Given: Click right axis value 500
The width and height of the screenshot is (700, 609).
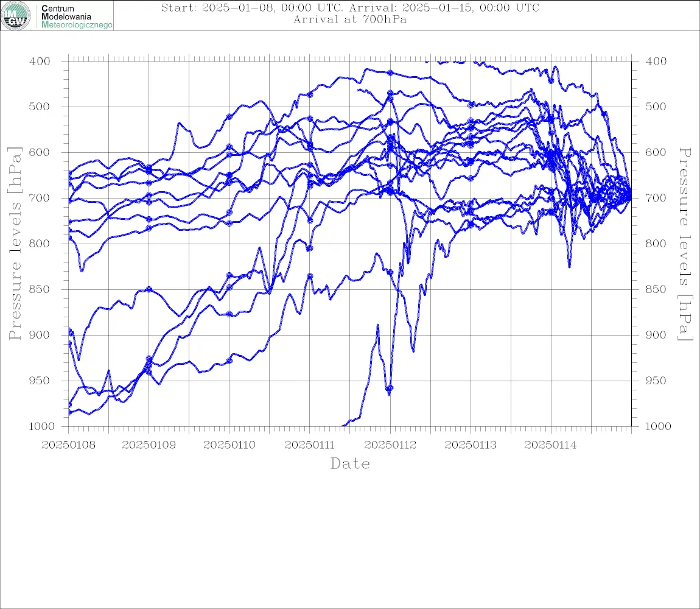Looking at the screenshot, I should click(656, 107).
